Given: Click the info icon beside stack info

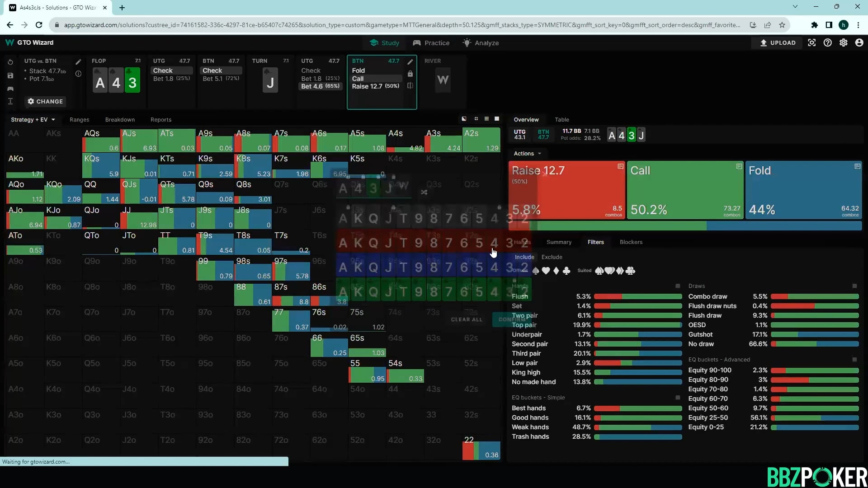Looking at the screenshot, I should tap(78, 74).
